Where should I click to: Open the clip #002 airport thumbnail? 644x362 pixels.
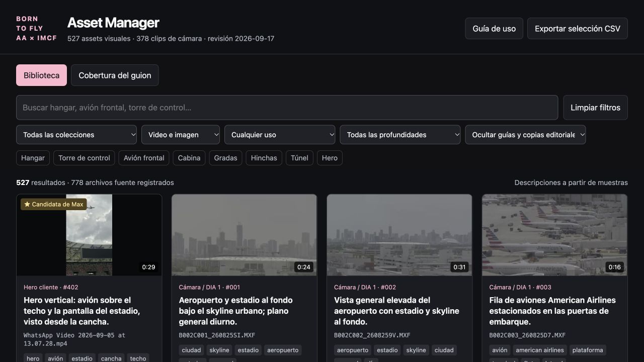[x=399, y=235]
